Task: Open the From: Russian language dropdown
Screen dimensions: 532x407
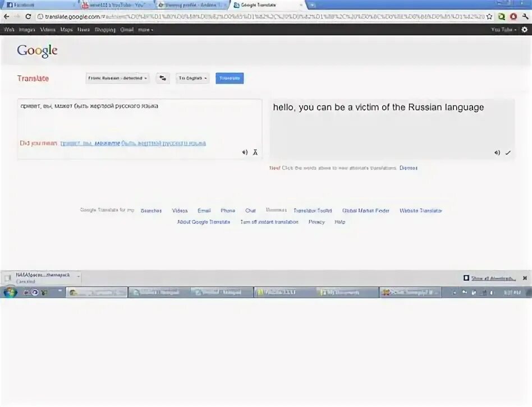Action: pyautogui.click(x=117, y=78)
